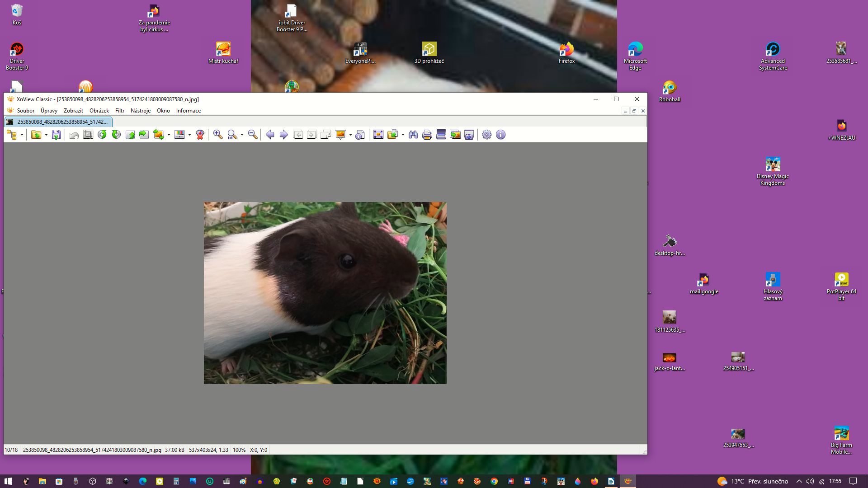The height and width of the screenshot is (488, 868).
Task: Click the blue About info icon
Action: tap(501, 135)
